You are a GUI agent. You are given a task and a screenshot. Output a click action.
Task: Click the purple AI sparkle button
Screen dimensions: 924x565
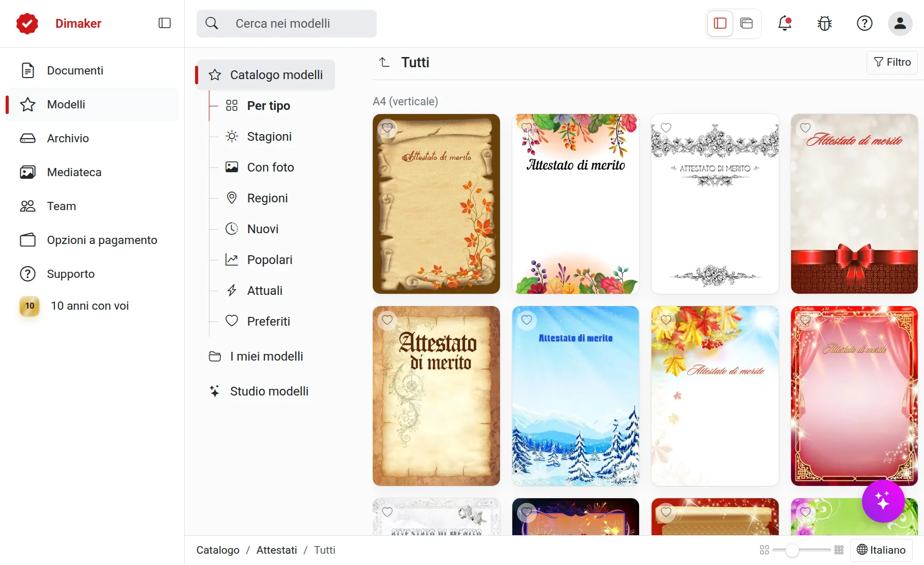pyautogui.click(x=883, y=501)
